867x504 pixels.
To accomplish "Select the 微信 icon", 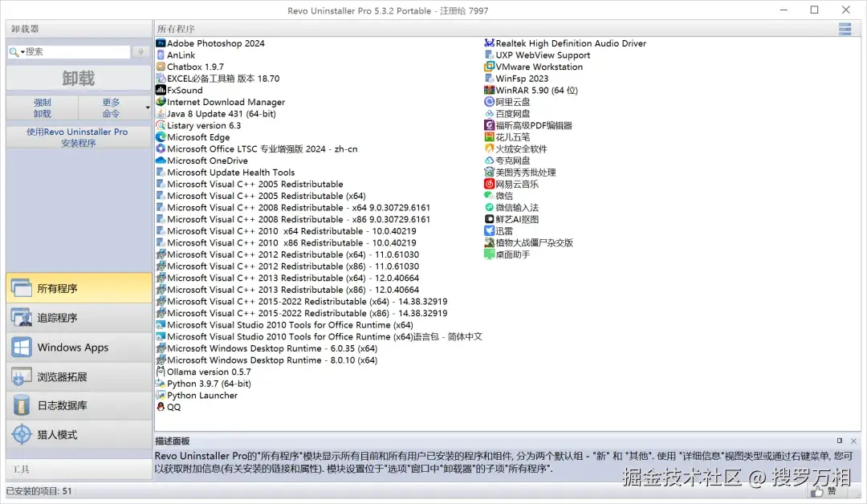I will [x=489, y=196].
